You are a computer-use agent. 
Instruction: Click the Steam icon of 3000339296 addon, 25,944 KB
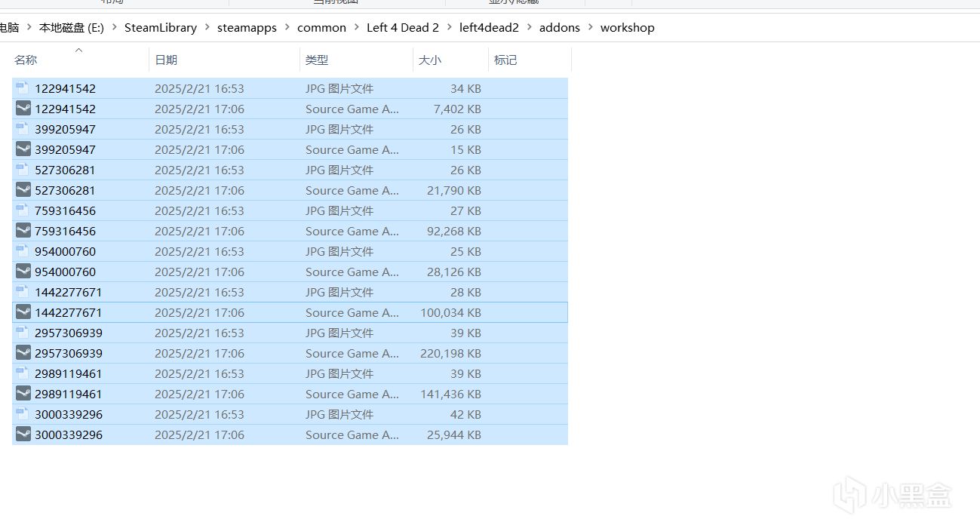23,434
